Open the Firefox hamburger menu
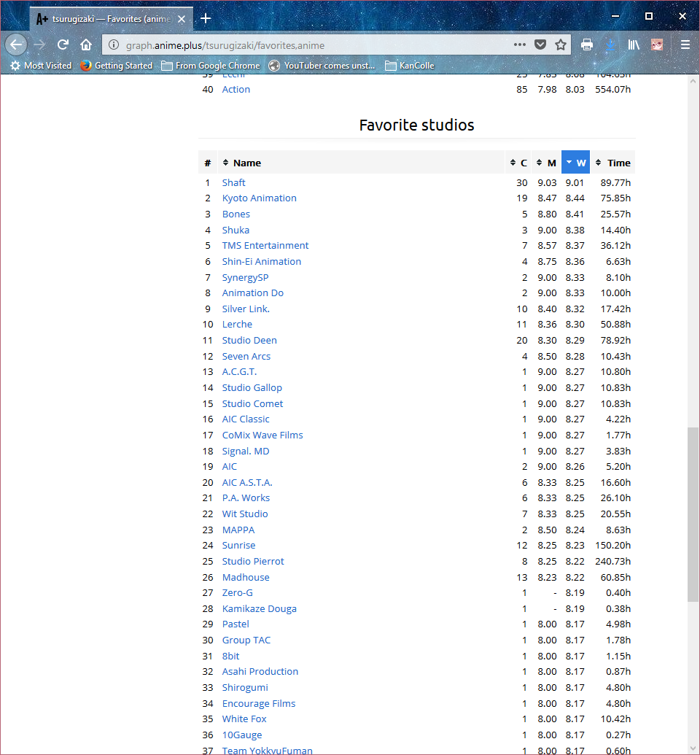 pyautogui.click(x=685, y=44)
